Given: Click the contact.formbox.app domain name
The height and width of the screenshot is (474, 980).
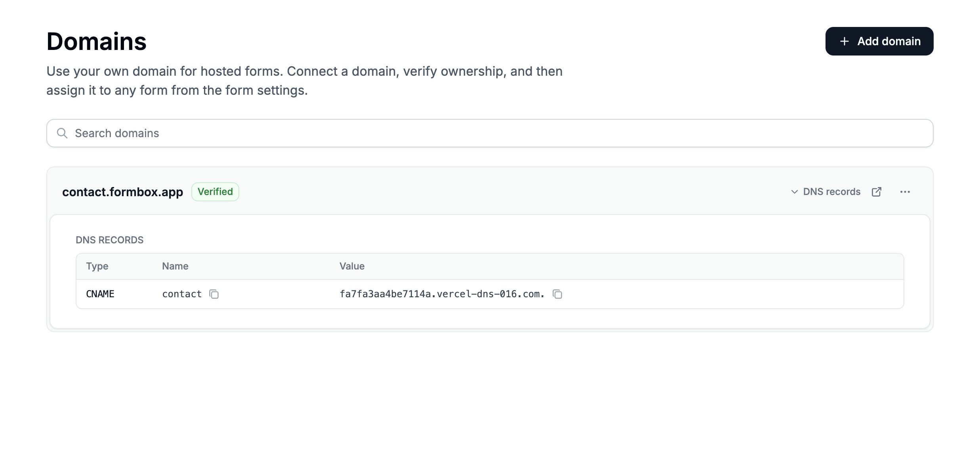Looking at the screenshot, I should pyautogui.click(x=122, y=192).
